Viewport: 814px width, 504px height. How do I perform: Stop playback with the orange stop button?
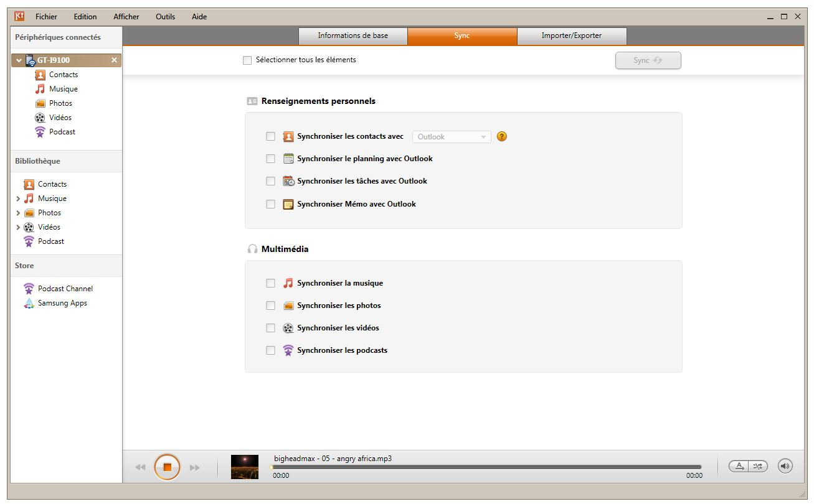pyautogui.click(x=167, y=467)
